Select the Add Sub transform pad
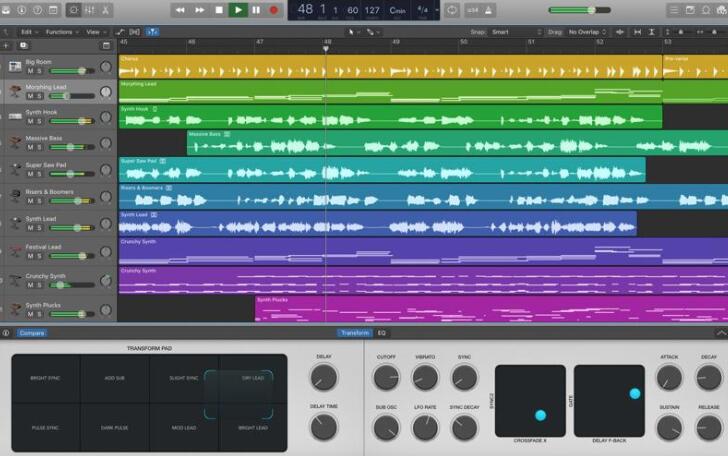 tap(115, 378)
